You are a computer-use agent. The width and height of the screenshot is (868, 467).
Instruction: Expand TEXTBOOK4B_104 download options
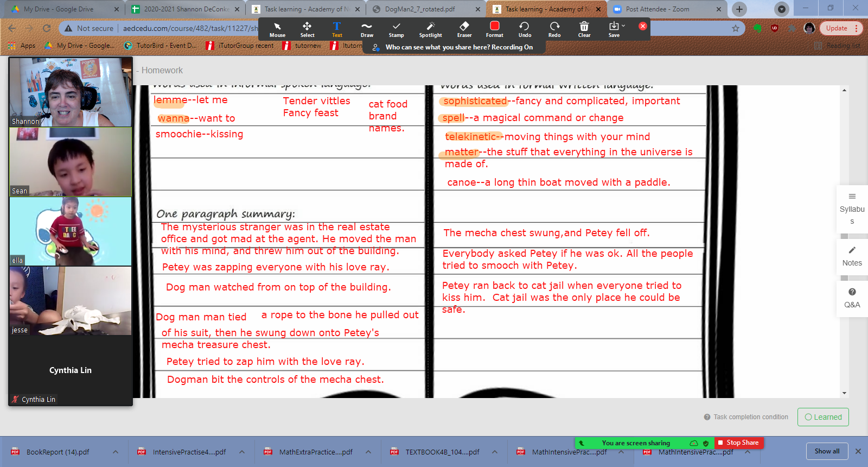coord(495,452)
